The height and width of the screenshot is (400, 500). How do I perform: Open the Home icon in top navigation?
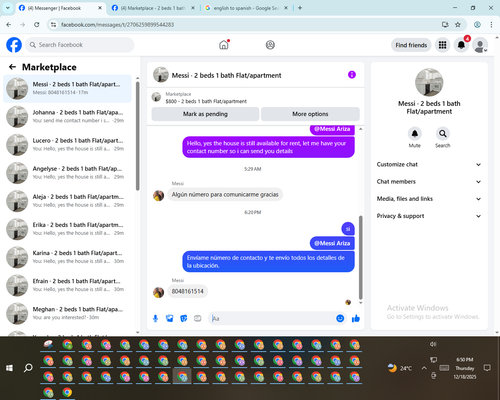point(224,45)
